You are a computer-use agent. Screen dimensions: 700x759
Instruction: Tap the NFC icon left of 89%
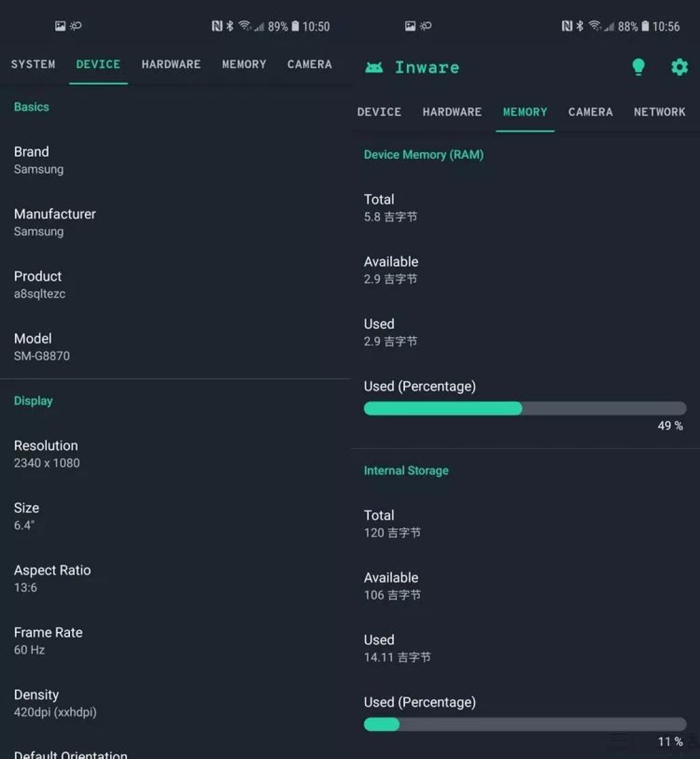click(x=217, y=26)
